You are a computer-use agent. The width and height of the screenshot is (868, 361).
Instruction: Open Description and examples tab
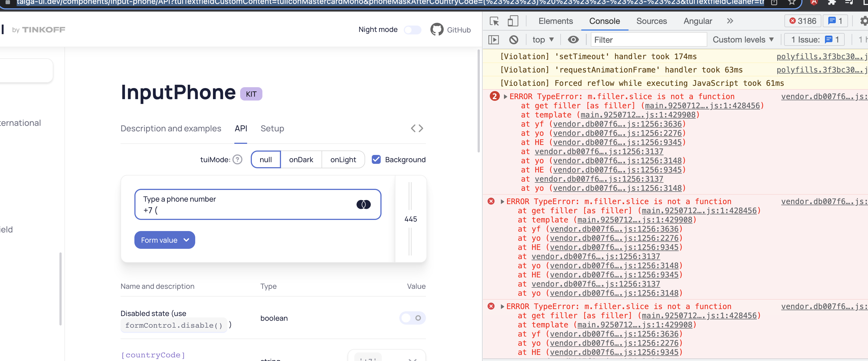point(171,128)
